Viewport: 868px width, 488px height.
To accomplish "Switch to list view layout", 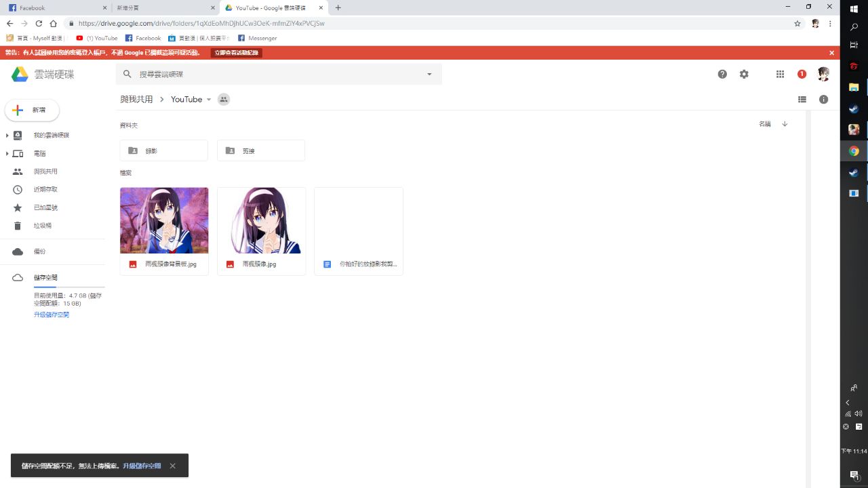I will (x=802, y=99).
